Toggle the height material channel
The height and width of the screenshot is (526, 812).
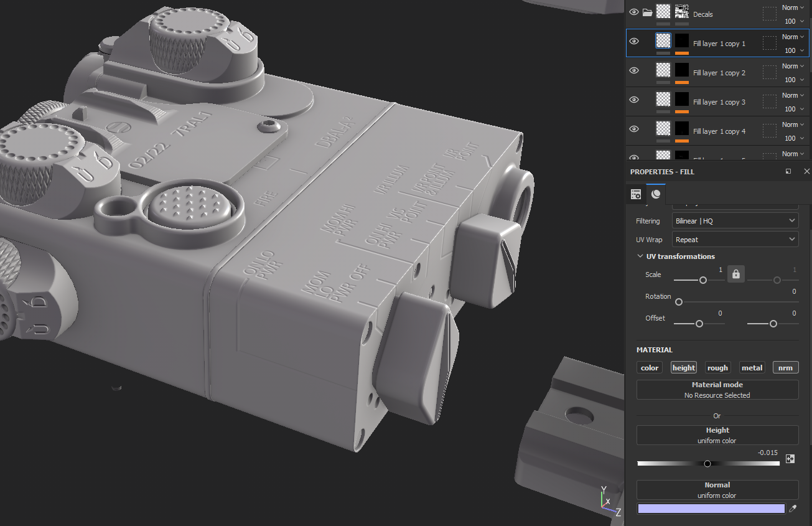pos(684,368)
